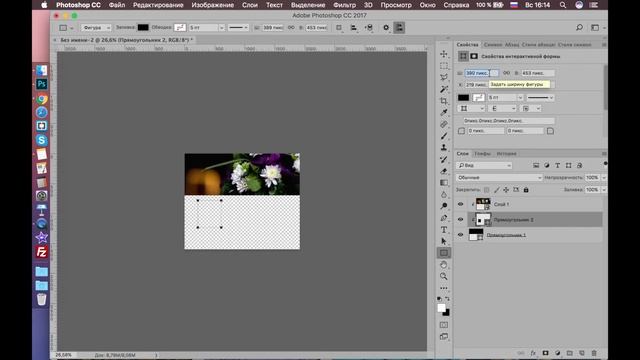Switch to the Символ tab
Viewport: 640px width, 360px height.
[493, 44]
